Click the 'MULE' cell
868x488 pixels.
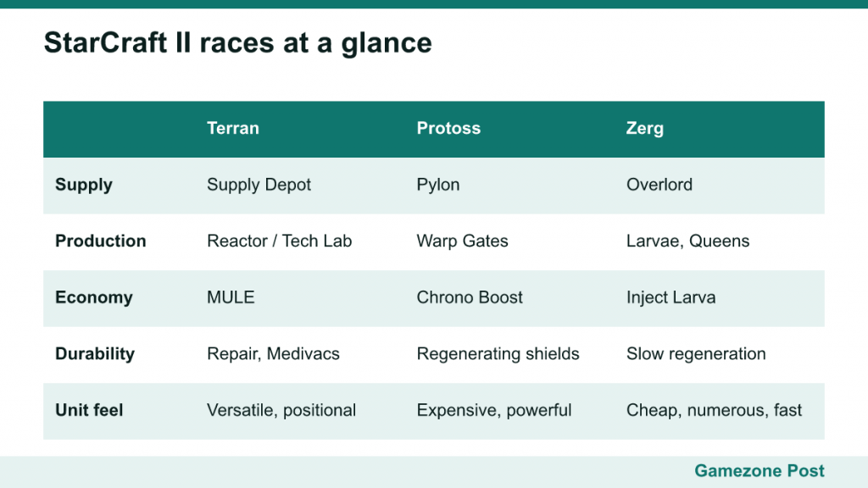pyautogui.click(x=231, y=297)
